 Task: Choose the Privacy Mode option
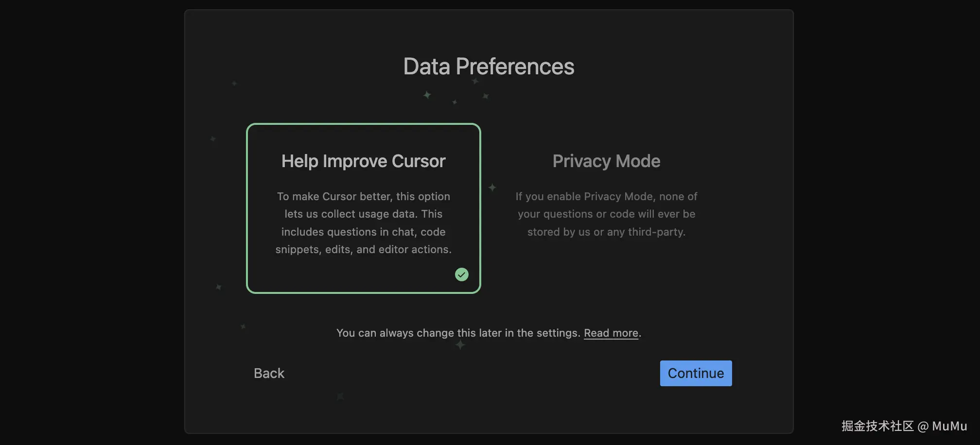tap(606, 208)
